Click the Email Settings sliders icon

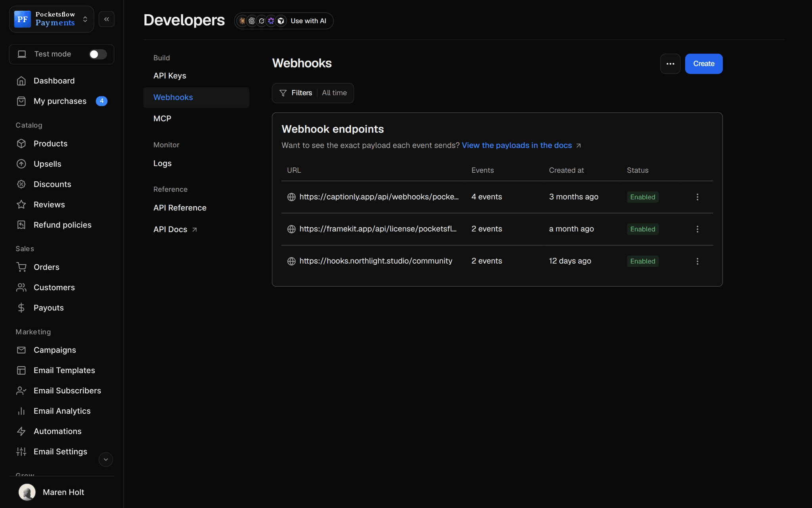click(x=21, y=452)
